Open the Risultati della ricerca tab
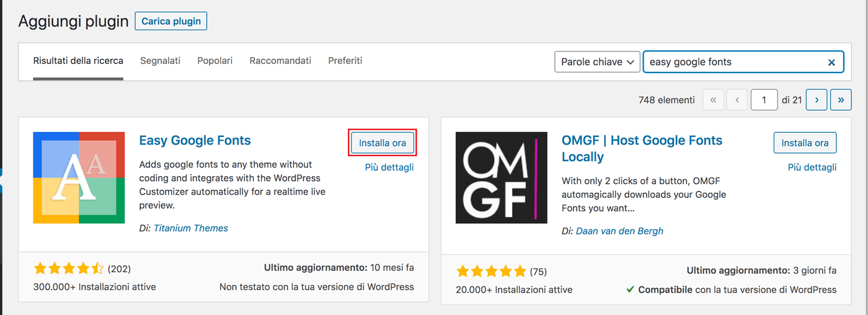868x315 pixels. 78,61
